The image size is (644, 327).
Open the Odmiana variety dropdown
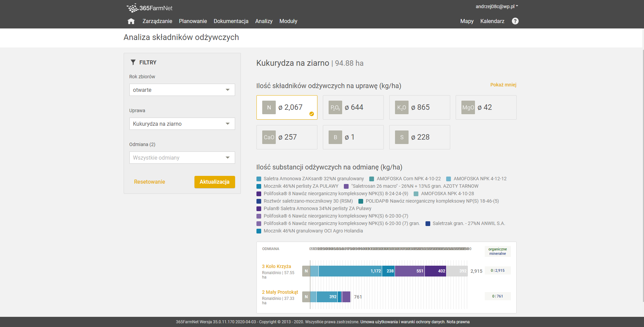point(182,158)
